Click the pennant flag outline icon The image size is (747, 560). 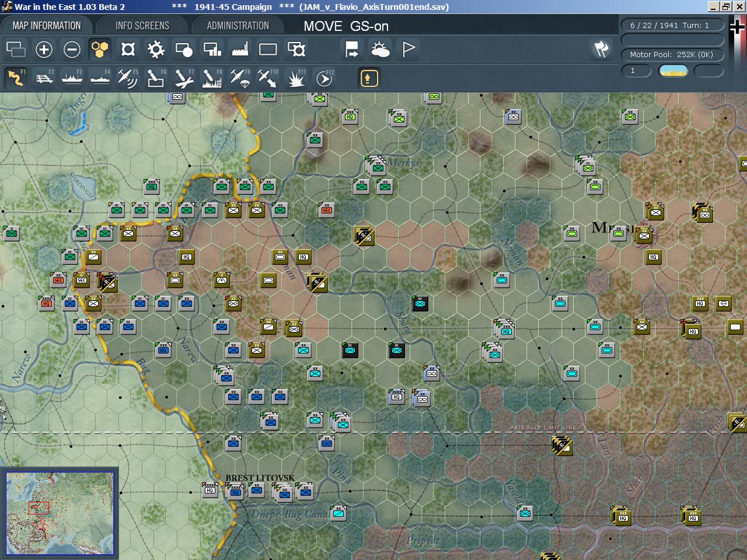(x=408, y=50)
